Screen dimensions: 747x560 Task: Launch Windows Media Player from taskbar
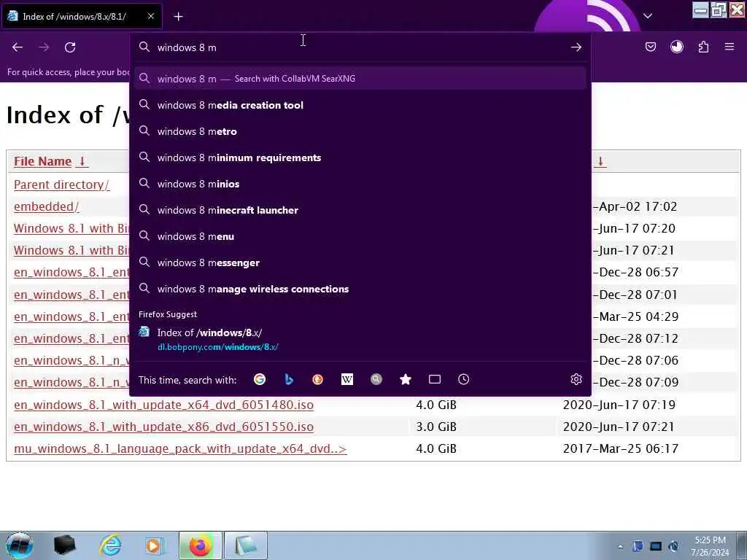(x=155, y=545)
